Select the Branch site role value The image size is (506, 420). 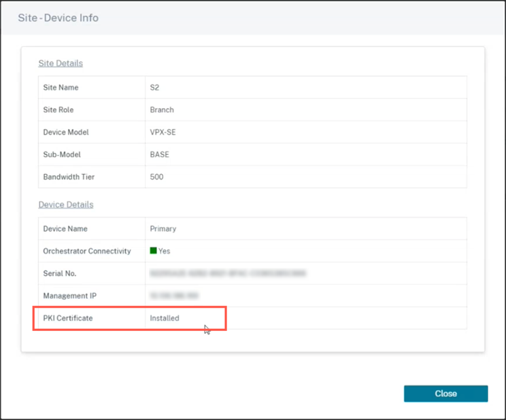162,109
